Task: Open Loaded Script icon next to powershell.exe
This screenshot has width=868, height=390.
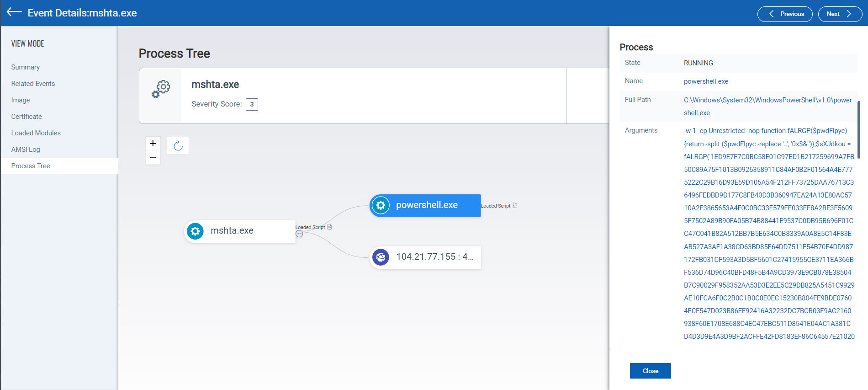Action: point(515,205)
